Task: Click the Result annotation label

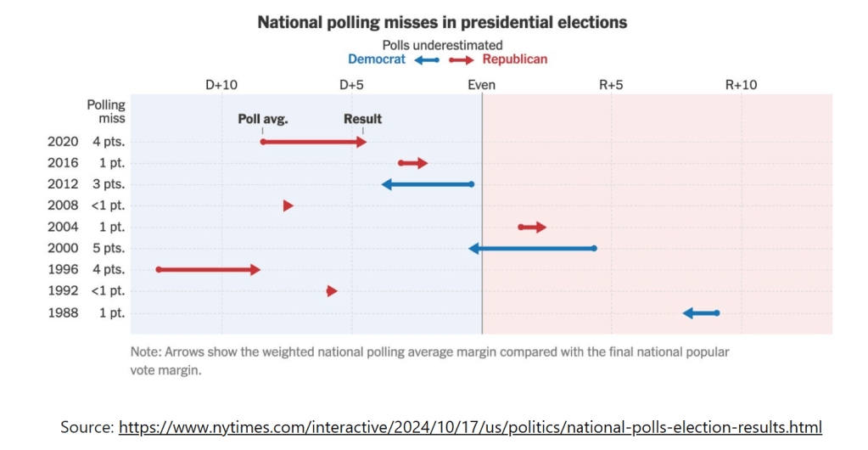Action: (x=362, y=119)
